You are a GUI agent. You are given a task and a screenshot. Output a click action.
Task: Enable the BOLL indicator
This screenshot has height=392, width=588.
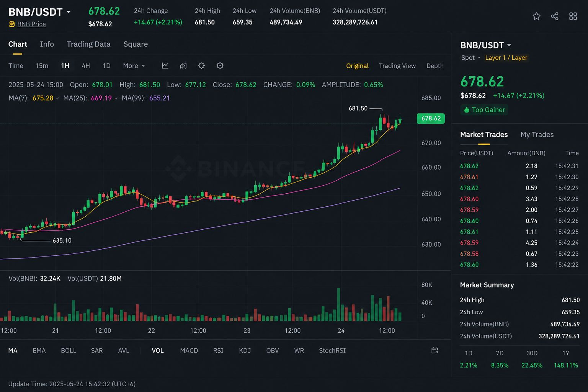(69, 350)
